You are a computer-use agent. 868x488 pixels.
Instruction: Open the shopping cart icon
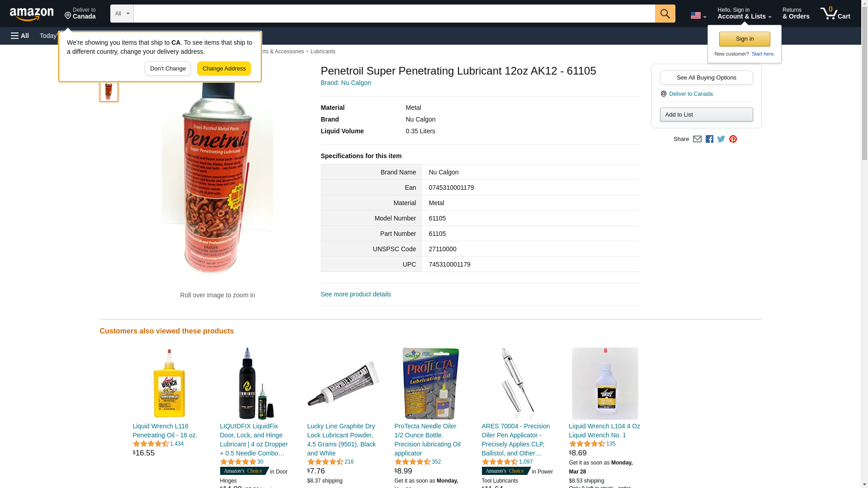835,14
